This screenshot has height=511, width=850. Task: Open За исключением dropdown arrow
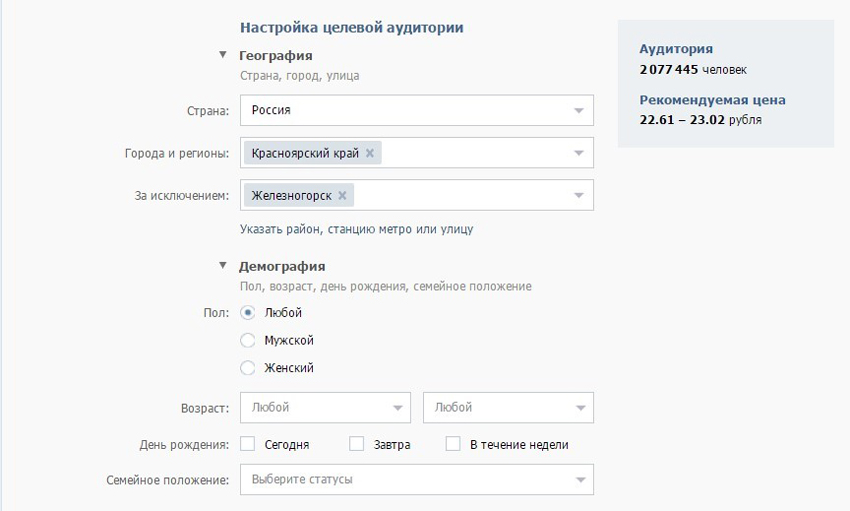[x=579, y=195]
